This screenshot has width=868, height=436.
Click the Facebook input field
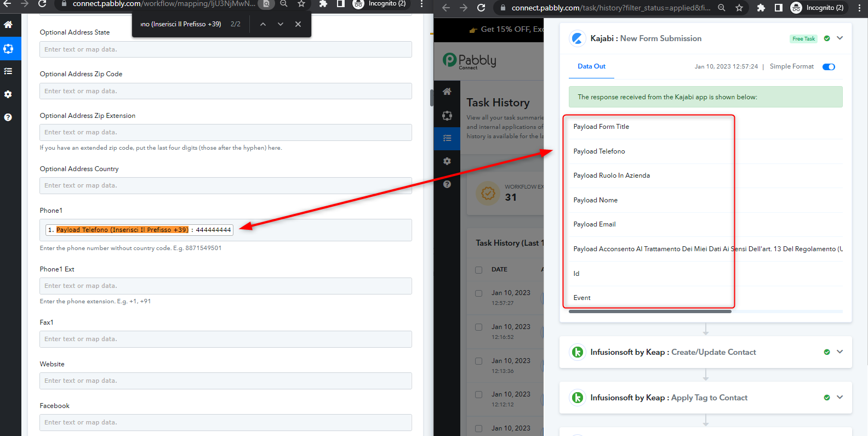click(226, 422)
